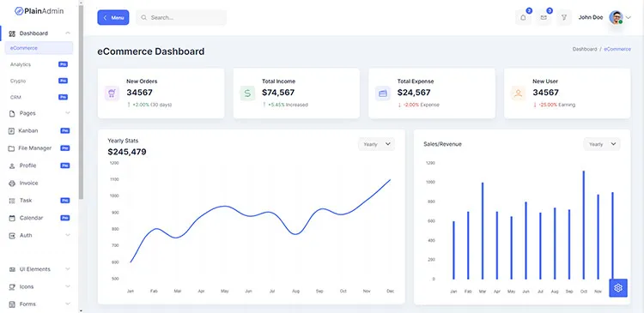The height and width of the screenshot is (313, 644).
Task: Click the Dashboard breadcrumb link
Action: tap(585, 49)
